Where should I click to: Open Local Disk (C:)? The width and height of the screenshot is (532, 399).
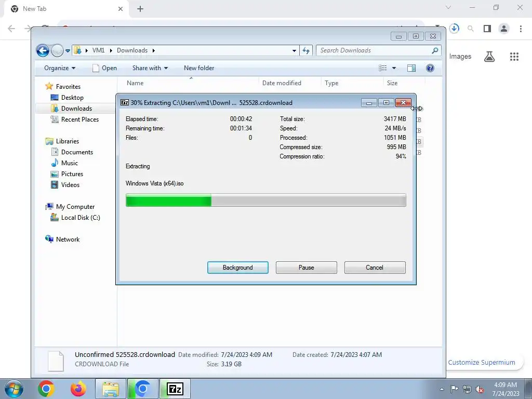(x=81, y=218)
